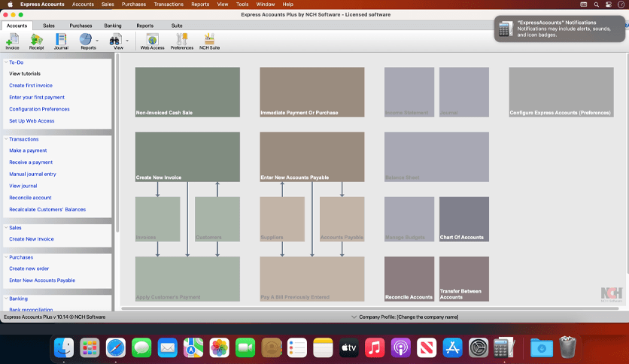
Task: Open Safari from the dock
Action: coord(115,347)
